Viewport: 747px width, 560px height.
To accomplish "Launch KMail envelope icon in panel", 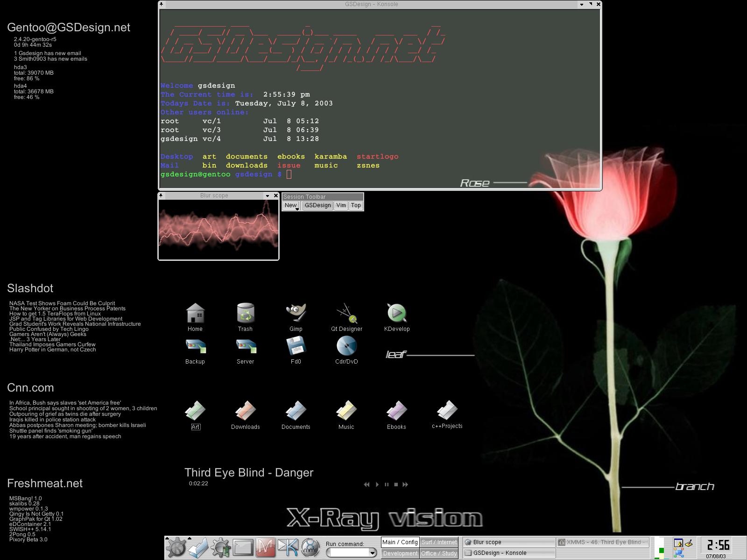I will tap(288, 548).
